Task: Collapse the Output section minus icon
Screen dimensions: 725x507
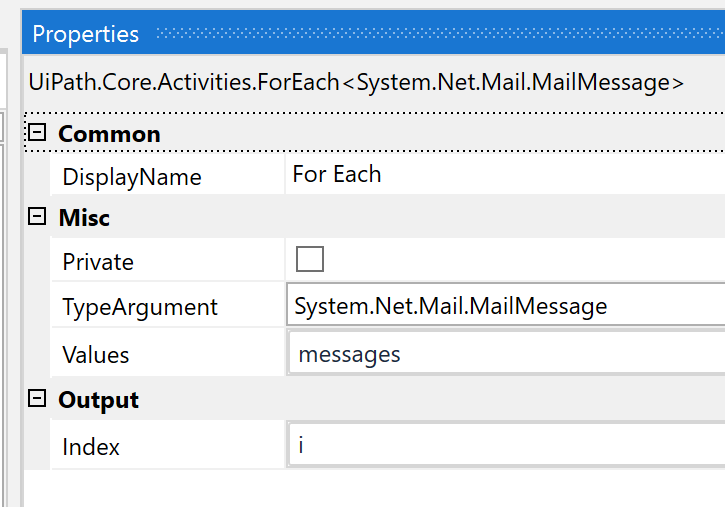Action: point(37,399)
